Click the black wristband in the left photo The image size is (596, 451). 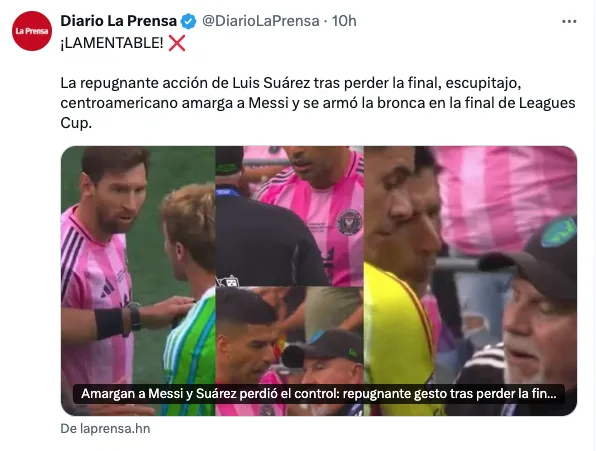tap(109, 324)
